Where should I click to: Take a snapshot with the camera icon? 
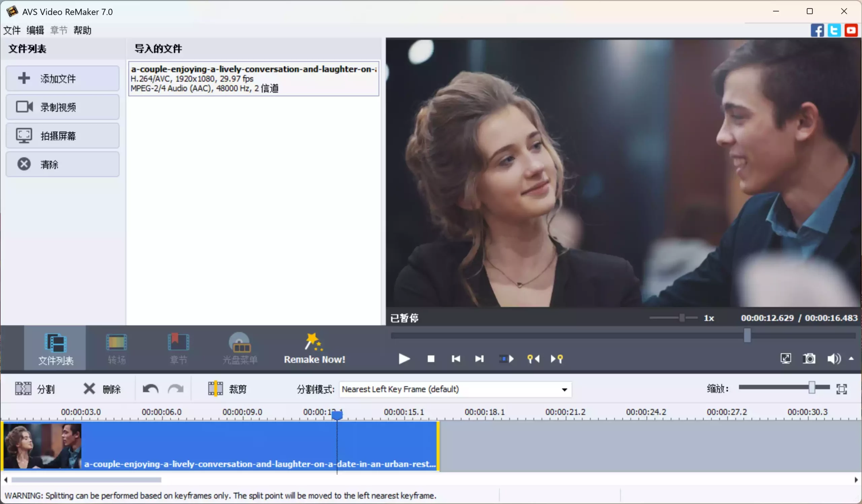[809, 359]
